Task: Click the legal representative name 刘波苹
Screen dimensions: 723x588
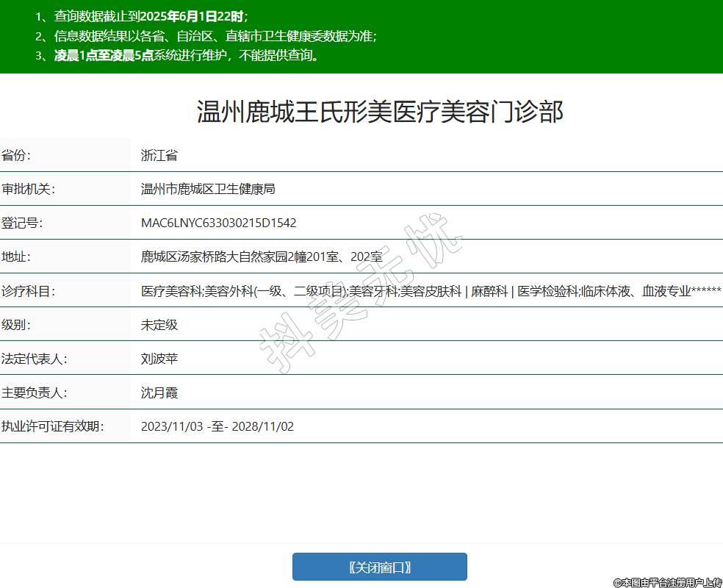Action: [159, 359]
